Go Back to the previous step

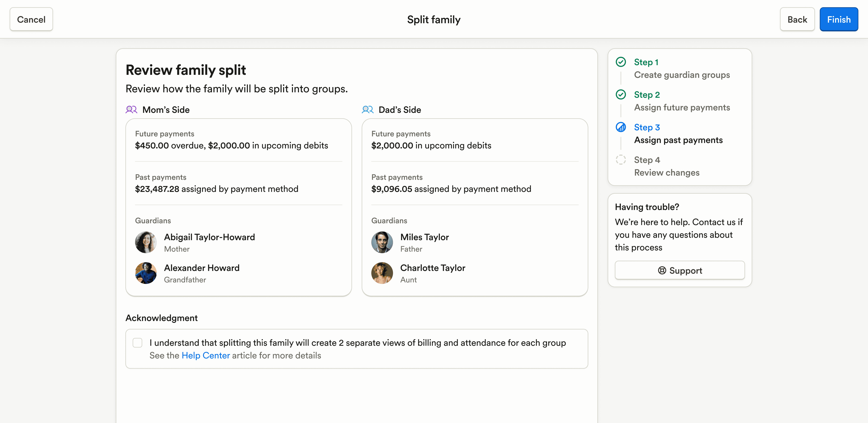pyautogui.click(x=797, y=20)
